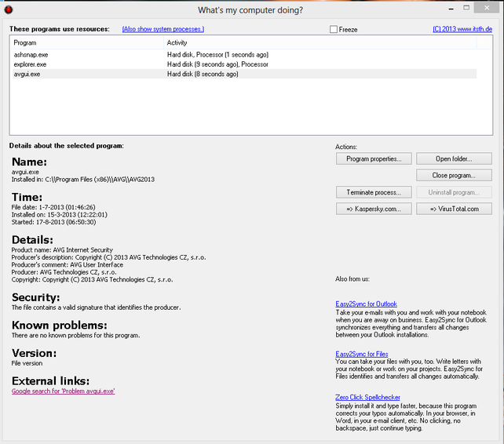Click the 'File version' text
Screen dimensions: 504x444
click(27, 363)
